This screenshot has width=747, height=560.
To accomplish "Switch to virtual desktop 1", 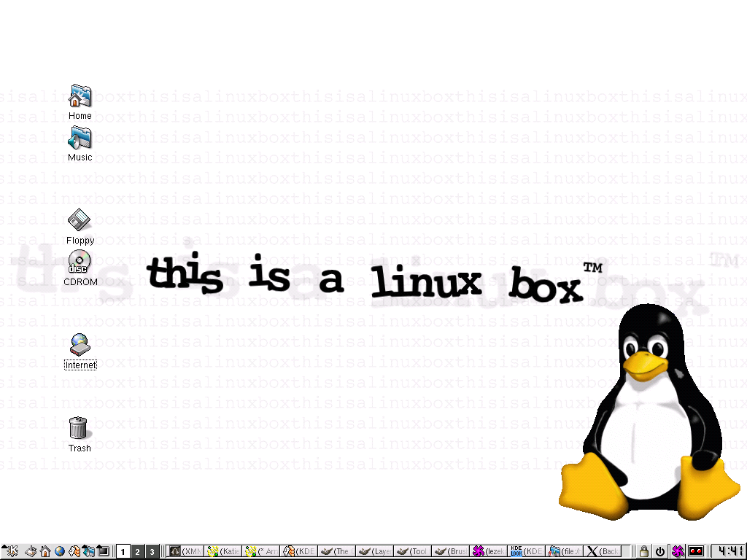I will [x=123, y=551].
